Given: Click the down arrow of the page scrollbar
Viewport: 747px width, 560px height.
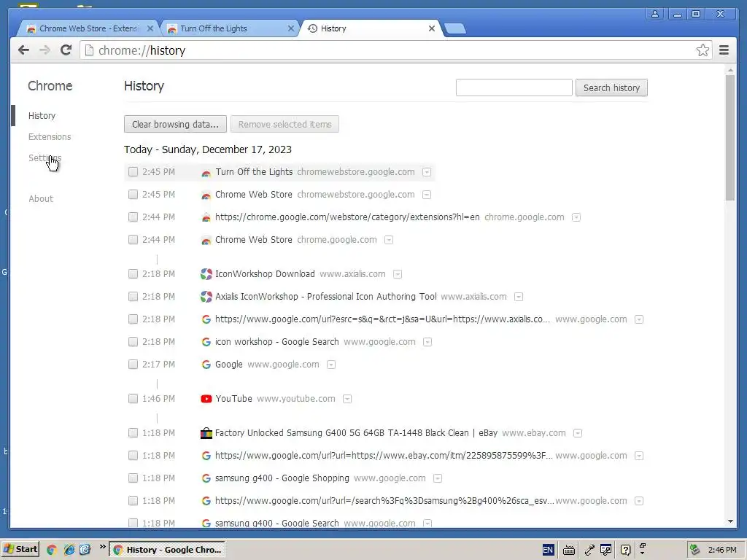Looking at the screenshot, I should (x=730, y=521).
